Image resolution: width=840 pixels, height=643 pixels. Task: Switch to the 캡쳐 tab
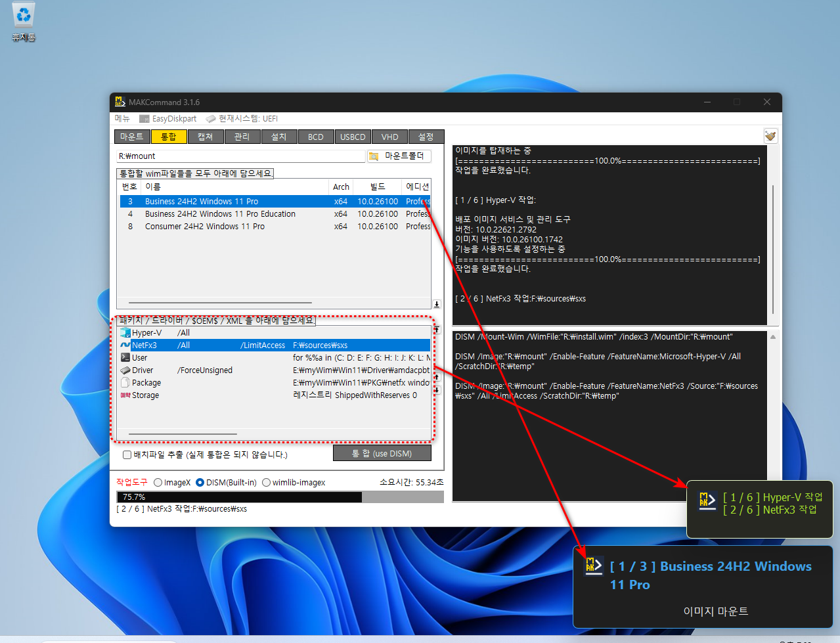tap(205, 137)
